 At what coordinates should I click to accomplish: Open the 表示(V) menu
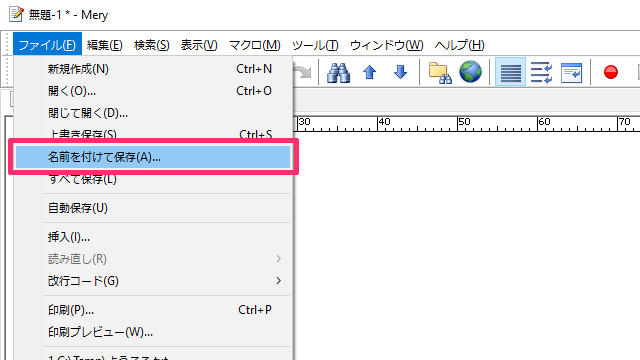pyautogui.click(x=199, y=44)
